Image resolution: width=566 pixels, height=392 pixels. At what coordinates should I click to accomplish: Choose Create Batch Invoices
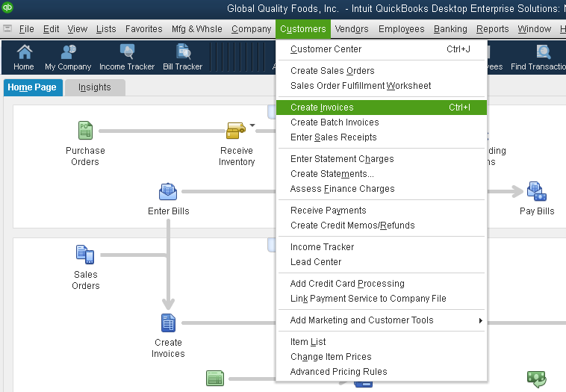382,122
